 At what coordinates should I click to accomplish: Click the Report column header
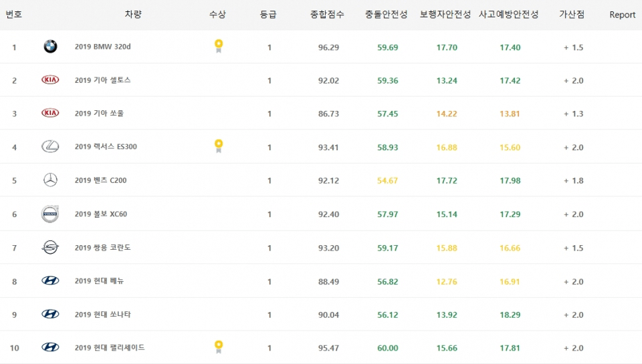click(x=623, y=15)
